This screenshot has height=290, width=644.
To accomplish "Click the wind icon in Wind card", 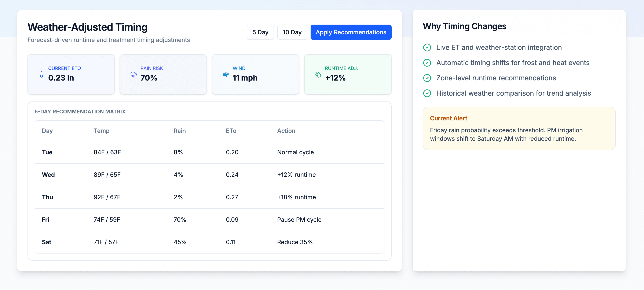I will click(226, 74).
